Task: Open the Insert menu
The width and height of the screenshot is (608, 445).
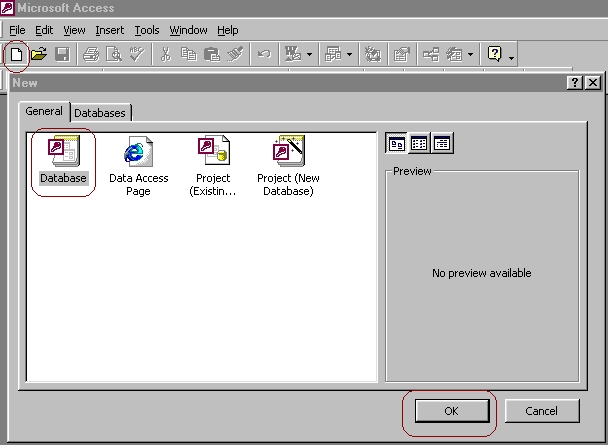Action: coord(110,30)
